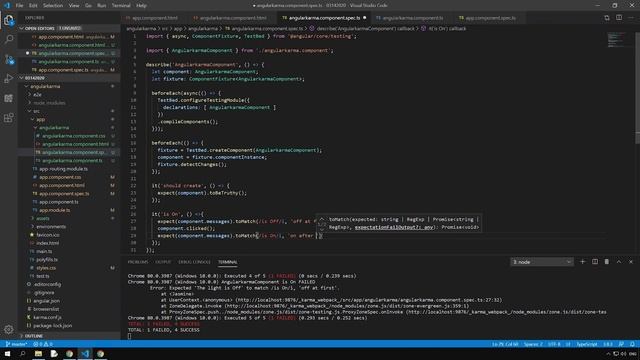Screen dimensions: 640x360
Task: Open the Extensions view in activity bar
Action: 9,118
